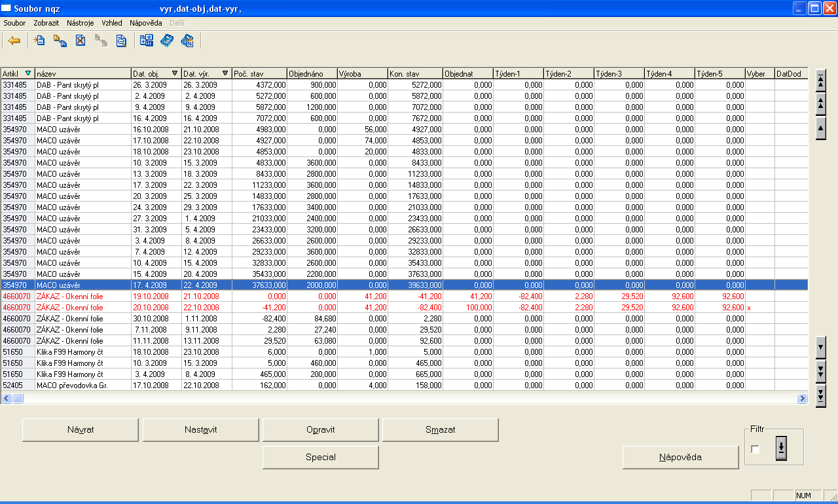
Task: Toggle the Filtr checkbox
Action: pyautogui.click(x=756, y=449)
